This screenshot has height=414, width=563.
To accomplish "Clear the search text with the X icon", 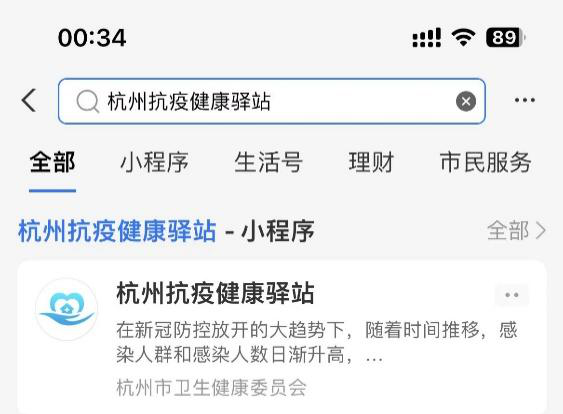I will pos(466,101).
